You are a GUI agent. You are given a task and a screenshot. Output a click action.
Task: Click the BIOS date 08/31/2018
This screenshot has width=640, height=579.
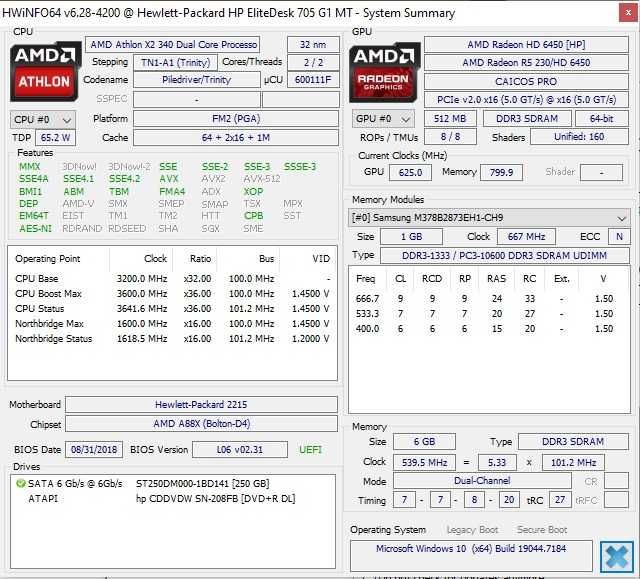point(94,450)
